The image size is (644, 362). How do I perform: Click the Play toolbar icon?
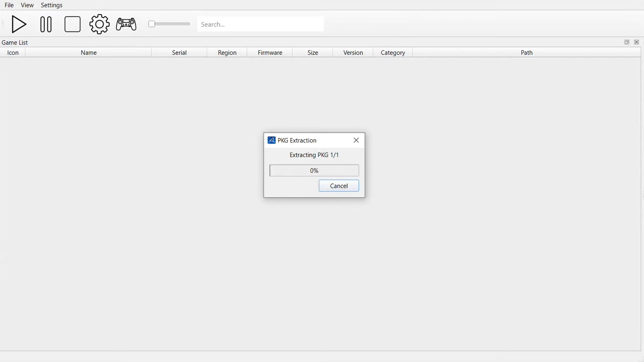tap(19, 24)
